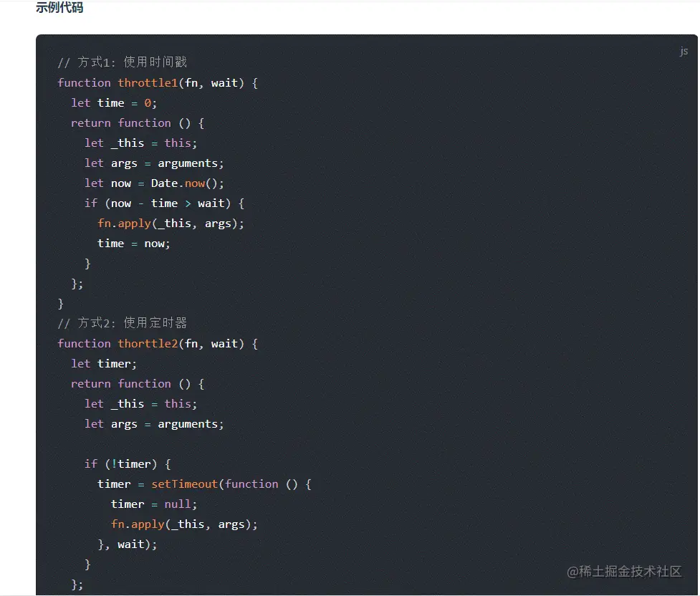Click line "if (!timer) {"
The width and height of the screenshot is (700, 596).
click(128, 464)
